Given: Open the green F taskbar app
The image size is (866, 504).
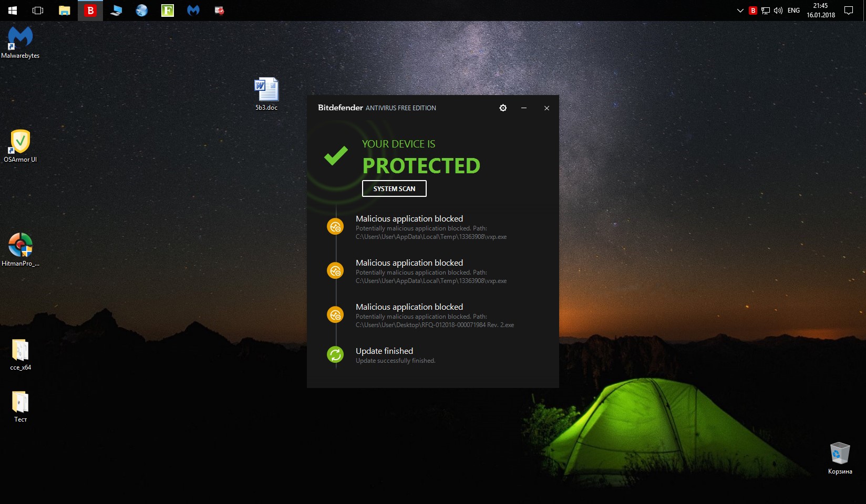Looking at the screenshot, I should pos(168,10).
